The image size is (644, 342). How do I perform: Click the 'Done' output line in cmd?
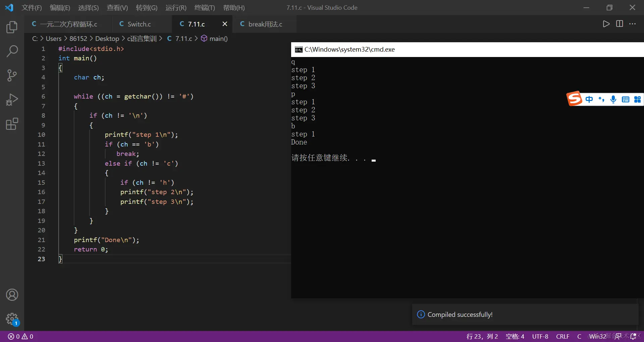coord(299,142)
